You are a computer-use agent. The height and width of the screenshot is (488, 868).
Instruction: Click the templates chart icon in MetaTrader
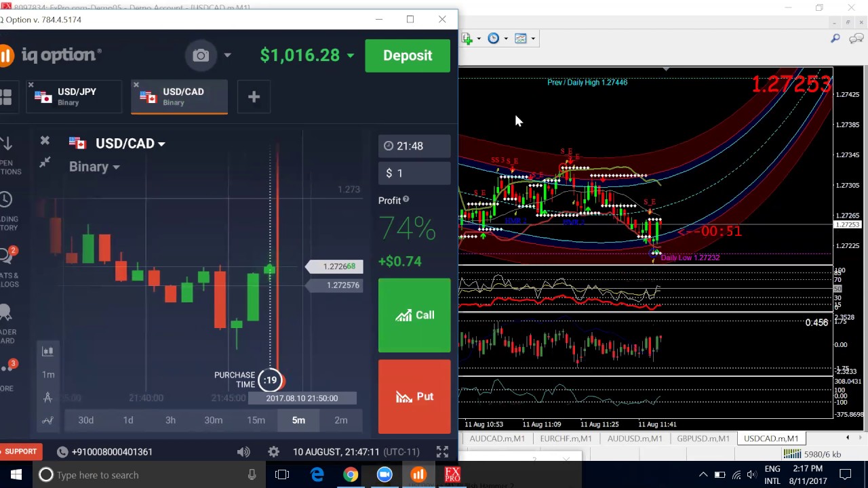coord(521,39)
